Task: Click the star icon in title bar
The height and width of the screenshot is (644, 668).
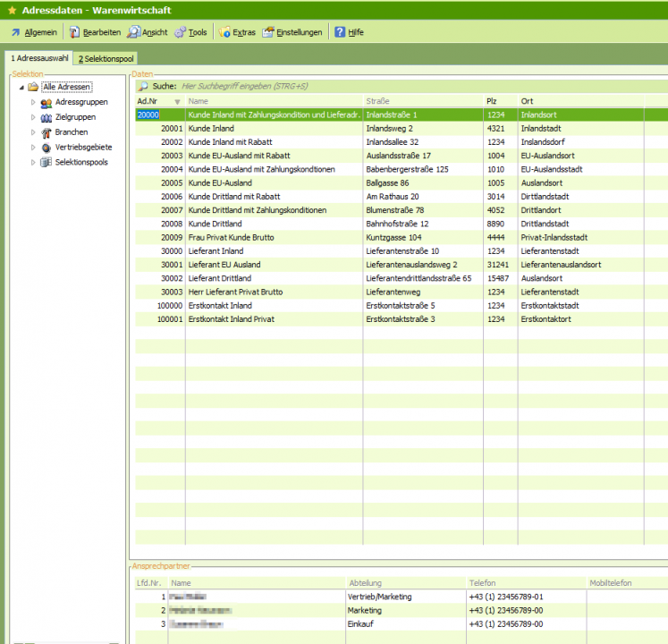Action: 13,10
